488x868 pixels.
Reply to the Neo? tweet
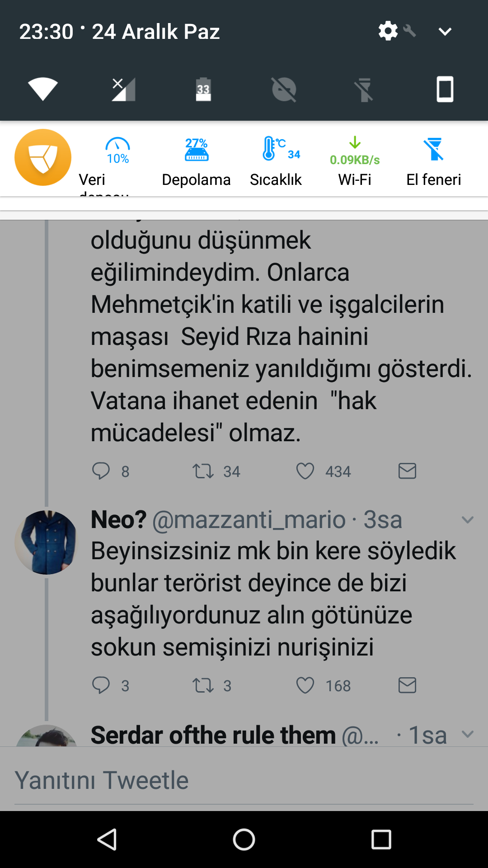pyautogui.click(x=101, y=685)
